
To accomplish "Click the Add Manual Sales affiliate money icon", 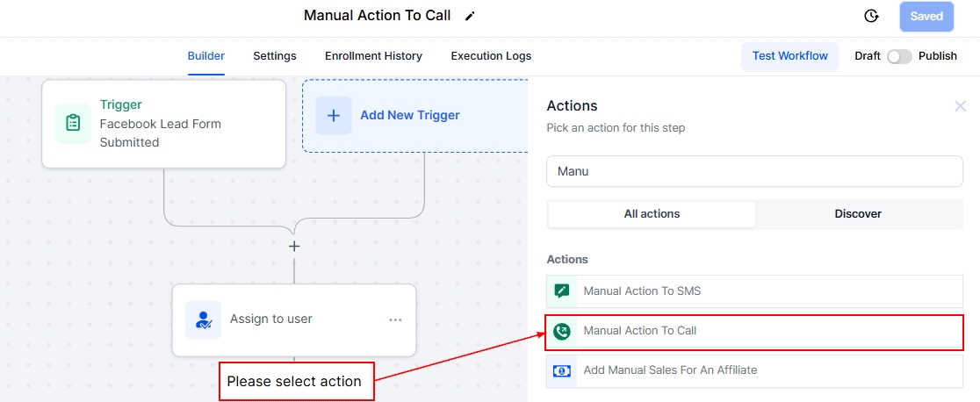I will (562, 371).
